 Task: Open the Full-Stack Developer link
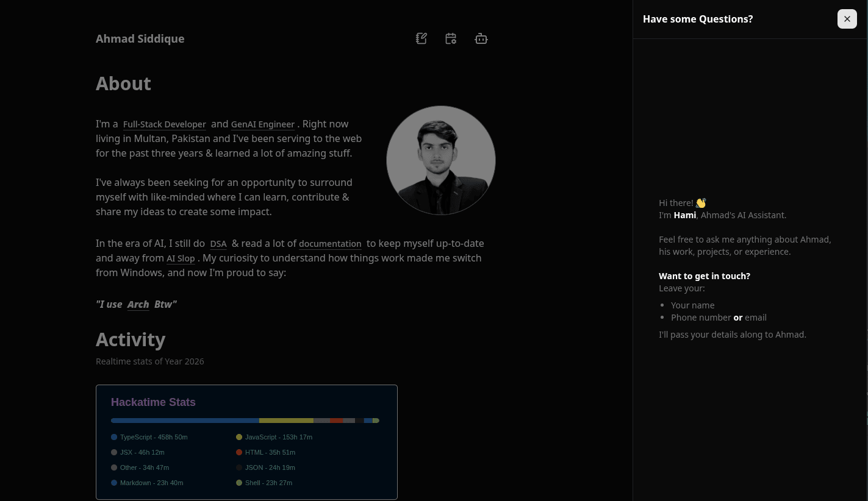point(165,124)
